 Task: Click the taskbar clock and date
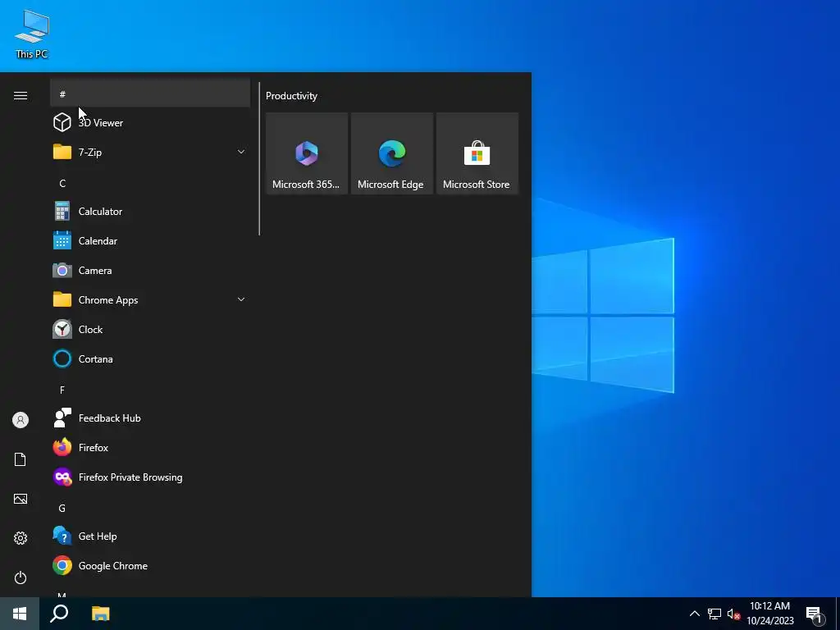(x=769, y=614)
